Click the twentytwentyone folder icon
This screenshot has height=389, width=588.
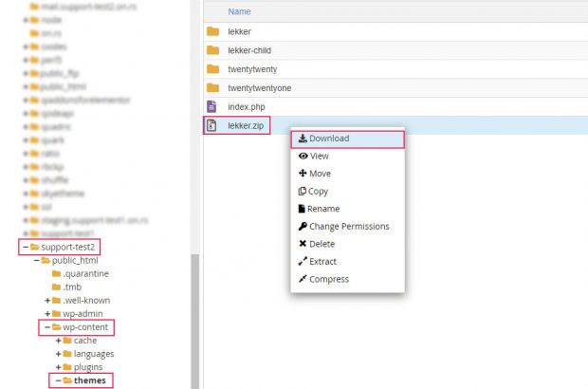pyautogui.click(x=212, y=88)
